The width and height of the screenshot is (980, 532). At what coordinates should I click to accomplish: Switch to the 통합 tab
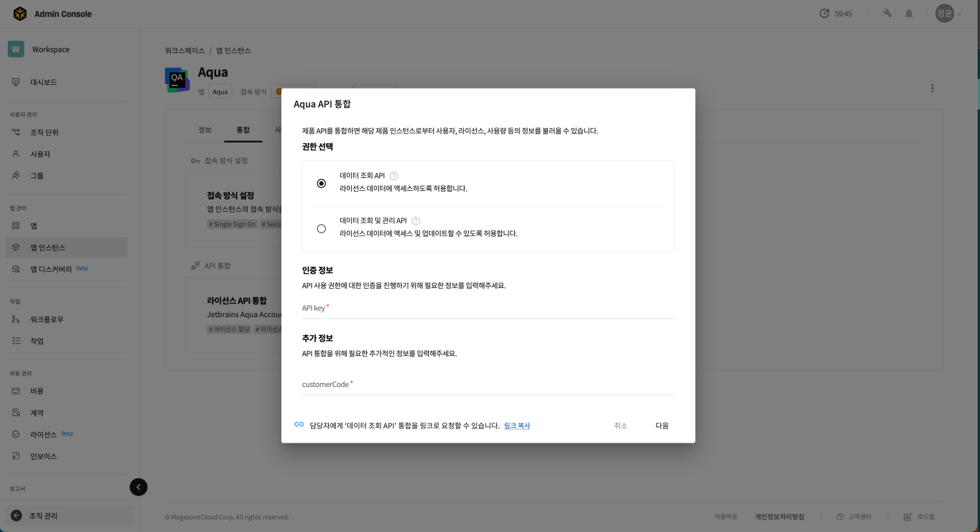click(x=243, y=130)
